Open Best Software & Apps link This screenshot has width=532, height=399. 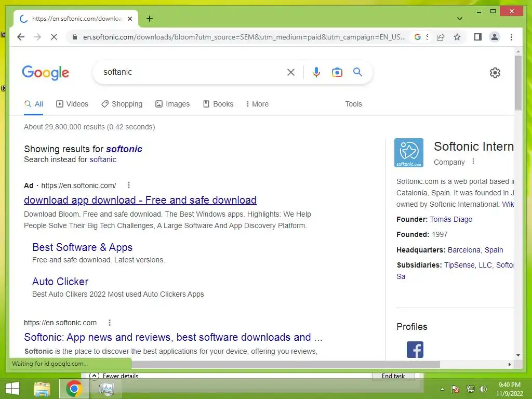point(83,247)
